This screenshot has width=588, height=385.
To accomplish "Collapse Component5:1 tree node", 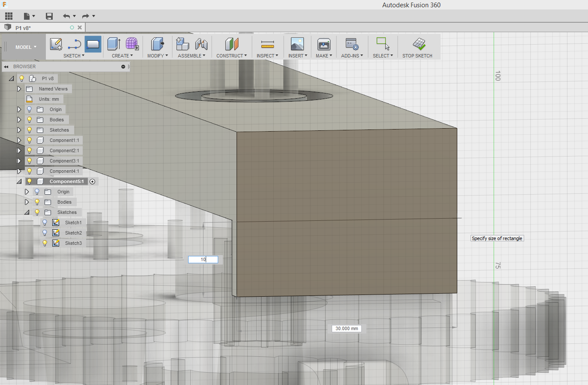I will tap(19, 181).
